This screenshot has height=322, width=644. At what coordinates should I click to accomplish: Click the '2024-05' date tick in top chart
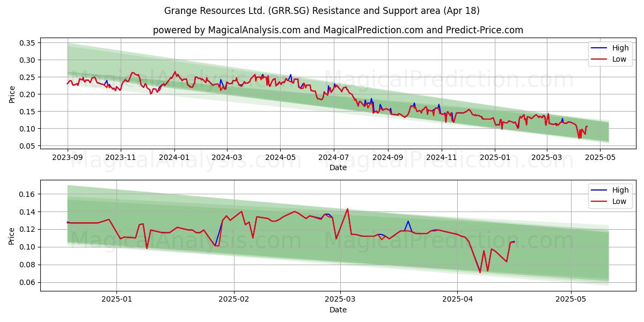click(280, 159)
